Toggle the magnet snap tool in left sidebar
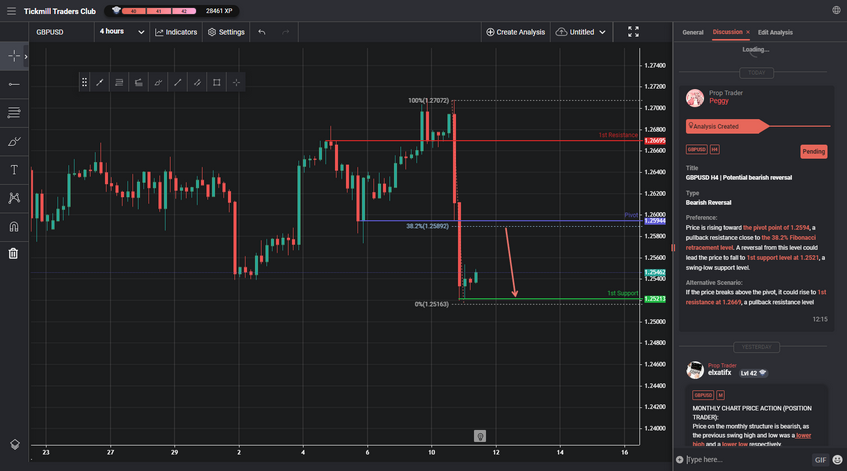 (x=14, y=226)
